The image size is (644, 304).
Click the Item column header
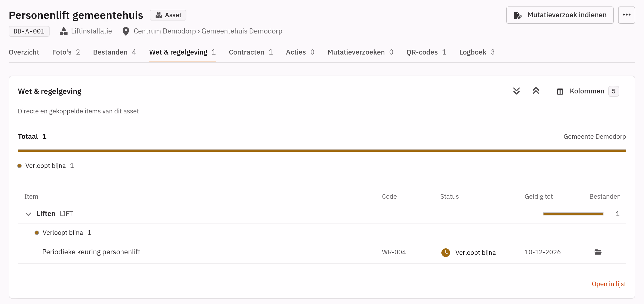pyautogui.click(x=31, y=197)
